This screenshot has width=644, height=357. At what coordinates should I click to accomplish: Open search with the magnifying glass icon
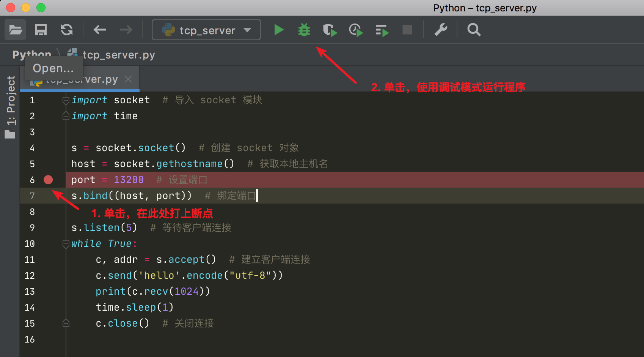[x=474, y=30]
